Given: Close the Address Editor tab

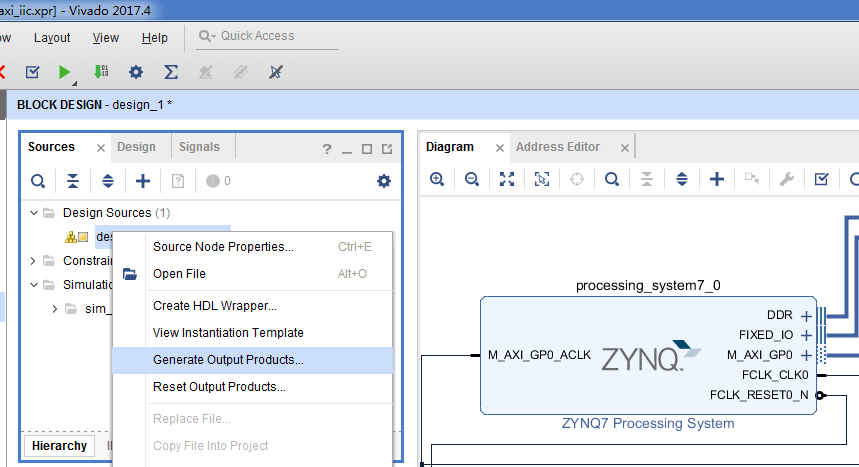Looking at the screenshot, I should 625,148.
